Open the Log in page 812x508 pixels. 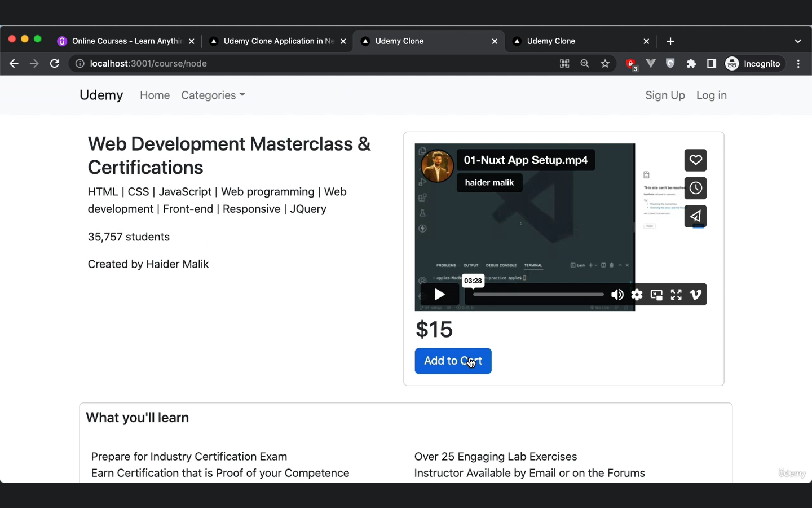tap(711, 95)
